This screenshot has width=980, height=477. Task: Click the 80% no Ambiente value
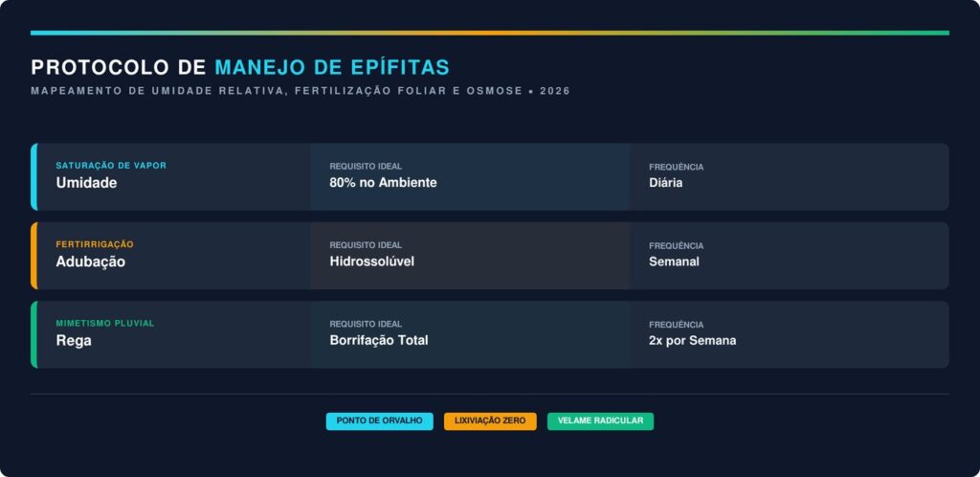coord(383,183)
